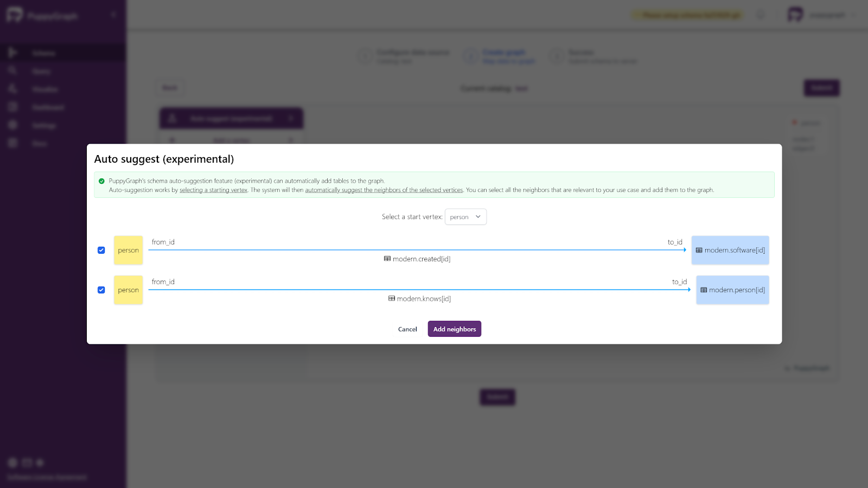Image resolution: width=868 pixels, height=488 pixels.
Task: Click the yellow person node in first row
Action: (129, 250)
